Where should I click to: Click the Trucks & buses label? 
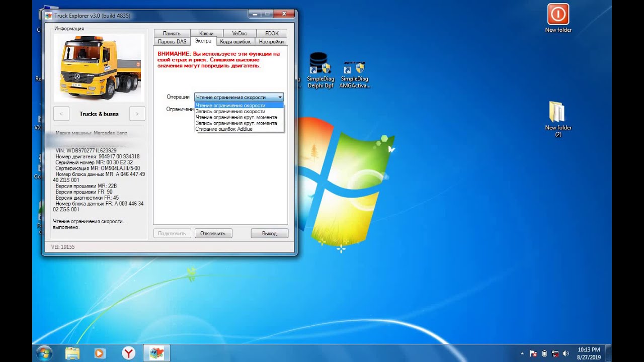click(99, 114)
